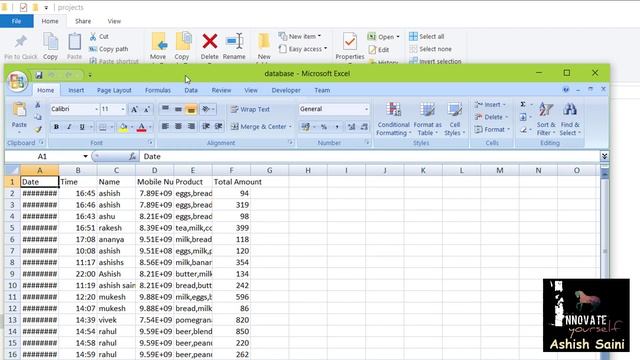Click column F header

pos(231,170)
